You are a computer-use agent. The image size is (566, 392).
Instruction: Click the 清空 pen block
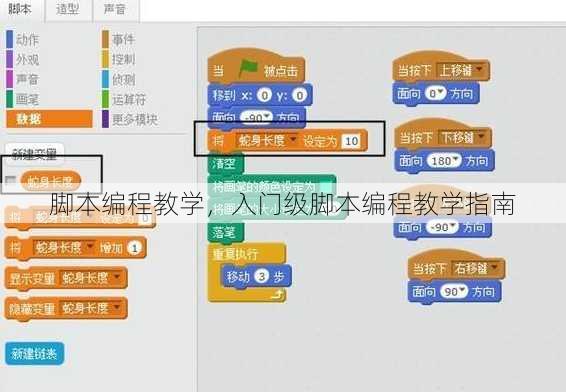(x=226, y=164)
